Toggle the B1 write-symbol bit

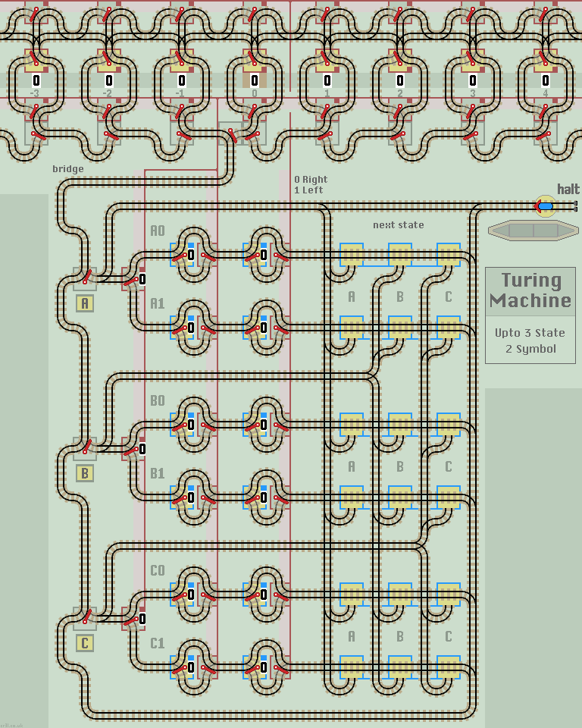(x=191, y=497)
